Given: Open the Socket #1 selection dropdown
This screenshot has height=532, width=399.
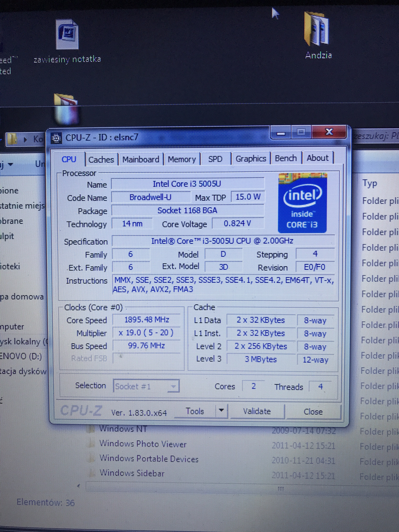Looking at the screenshot, I should [146, 386].
